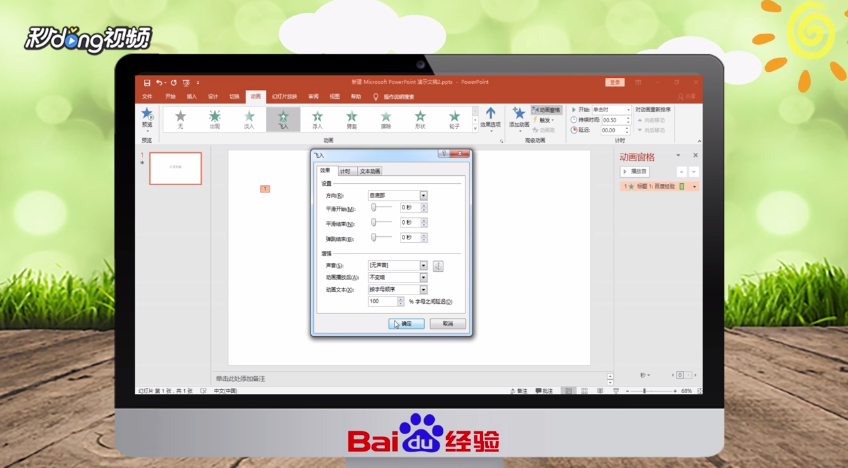
Task: Expand the Animate text (动画文本) dropdown
Action: pyautogui.click(x=423, y=289)
